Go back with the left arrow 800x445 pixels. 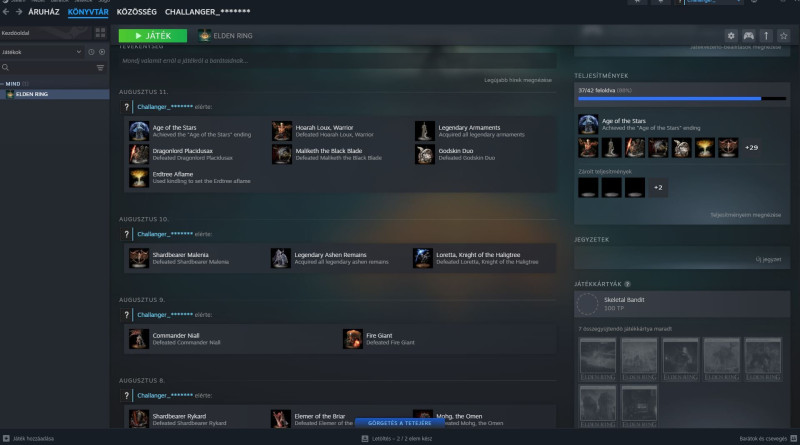pyautogui.click(x=6, y=12)
